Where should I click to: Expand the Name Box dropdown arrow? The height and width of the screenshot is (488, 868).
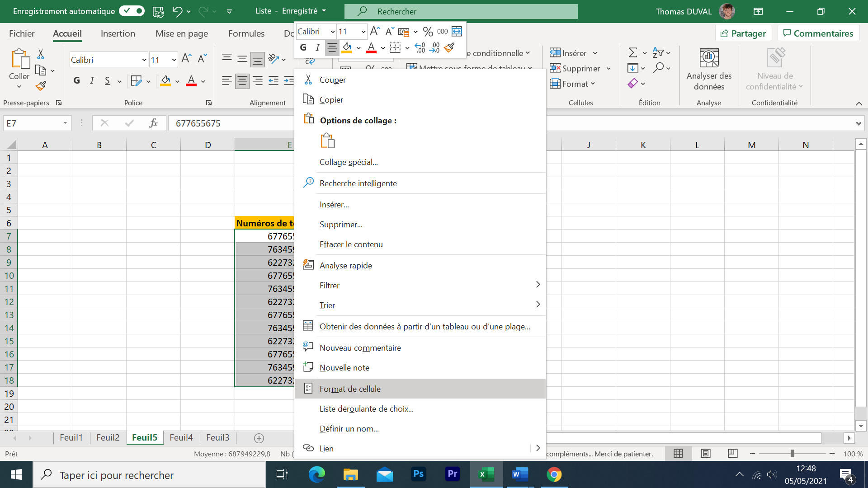pos(65,123)
